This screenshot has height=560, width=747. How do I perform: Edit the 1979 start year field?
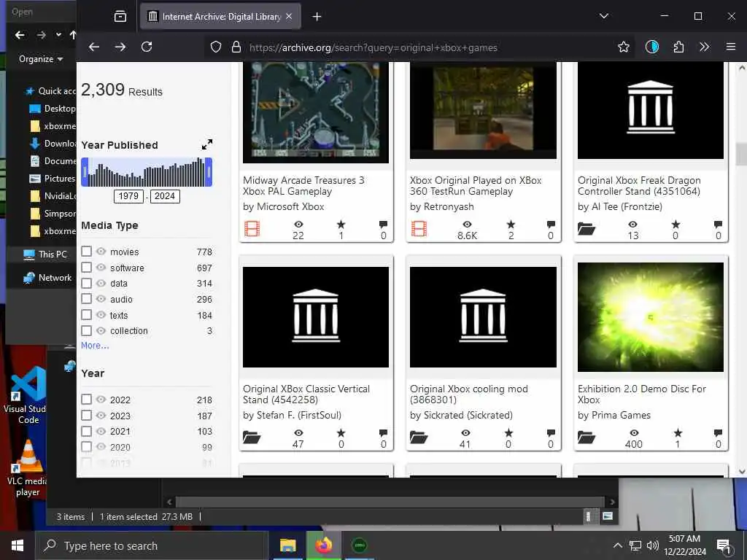pyautogui.click(x=128, y=196)
